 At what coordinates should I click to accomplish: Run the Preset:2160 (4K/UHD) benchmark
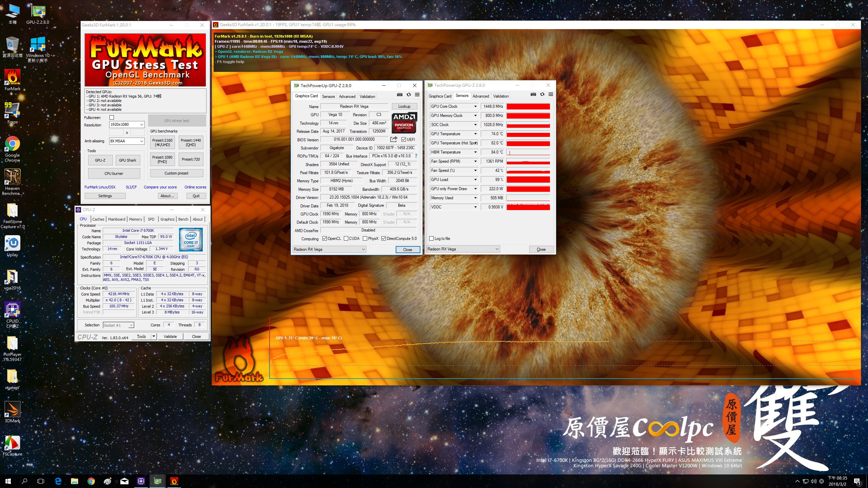pyautogui.click(x=162, y=142)
